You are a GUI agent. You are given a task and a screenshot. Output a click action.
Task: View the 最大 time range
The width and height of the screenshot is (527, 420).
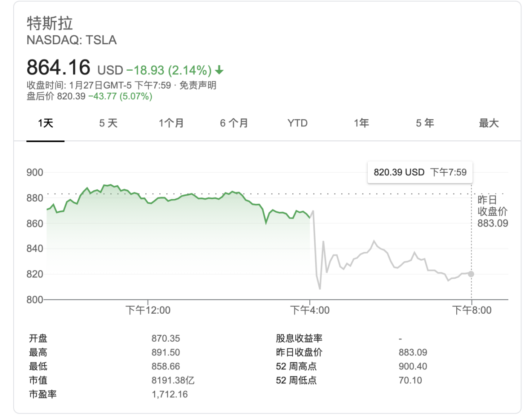(x=489, y=123)
